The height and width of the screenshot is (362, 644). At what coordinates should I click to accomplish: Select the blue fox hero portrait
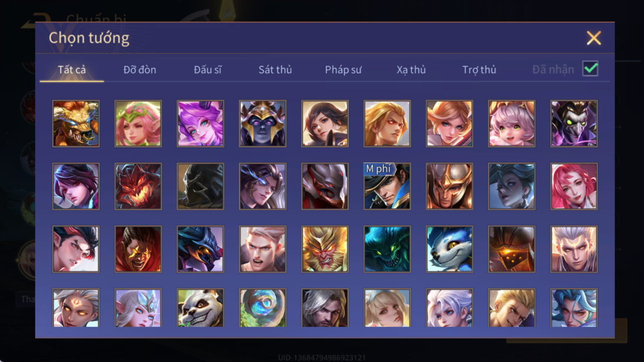tap(449, 249)
